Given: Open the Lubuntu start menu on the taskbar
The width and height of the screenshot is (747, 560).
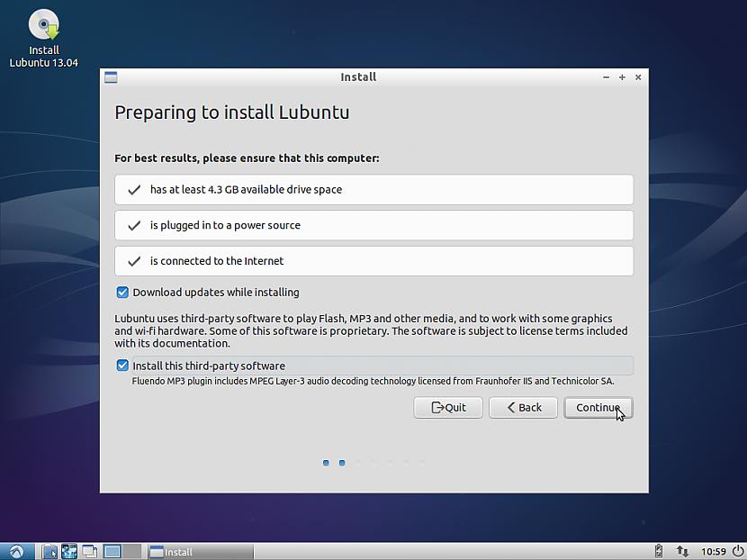Looking at the screenshot, I should pos(17,551).
